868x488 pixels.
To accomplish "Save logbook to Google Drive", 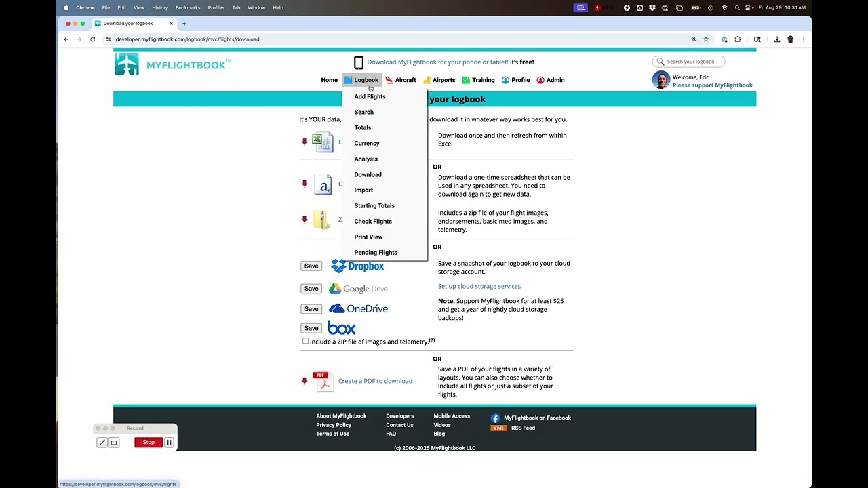I will [311, 289].
